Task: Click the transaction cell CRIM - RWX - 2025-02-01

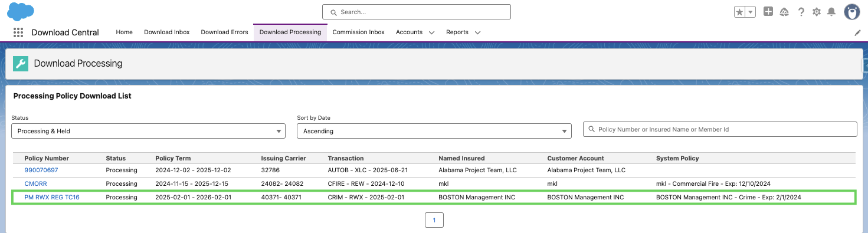Action: 366,197
